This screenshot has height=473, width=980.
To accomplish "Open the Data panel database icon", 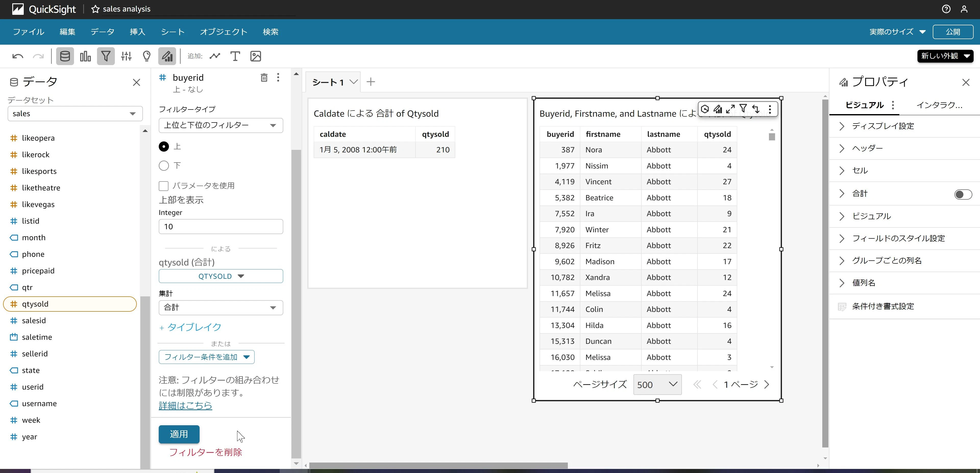I will pyautogui.click(x=65, y=56).
